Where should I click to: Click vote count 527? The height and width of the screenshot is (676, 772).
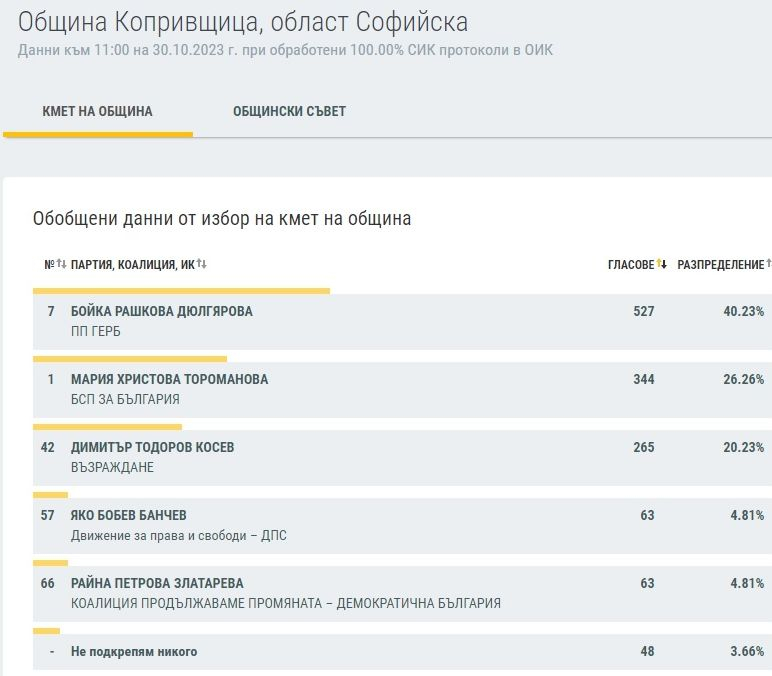click(644, 311)
